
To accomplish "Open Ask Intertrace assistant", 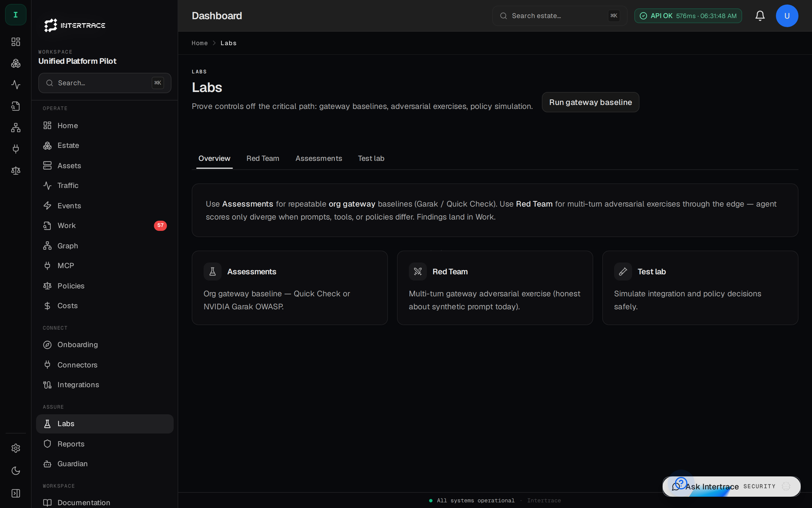I will pyautogui.click(x=731, y=487).
